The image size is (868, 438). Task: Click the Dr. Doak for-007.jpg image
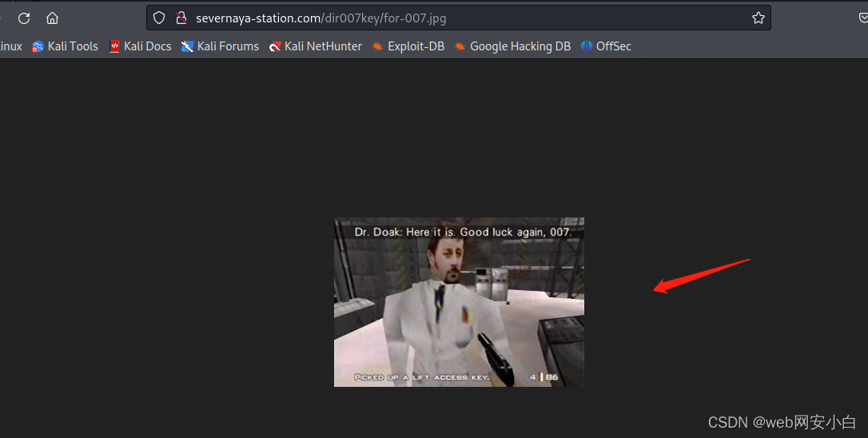(459, 302)
